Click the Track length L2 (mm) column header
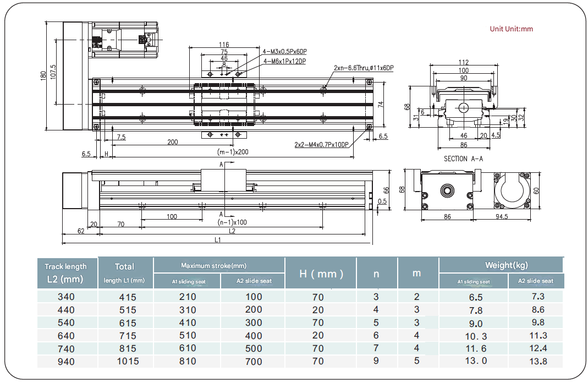Viewport: 588px width, 382px height. point(66,272)
